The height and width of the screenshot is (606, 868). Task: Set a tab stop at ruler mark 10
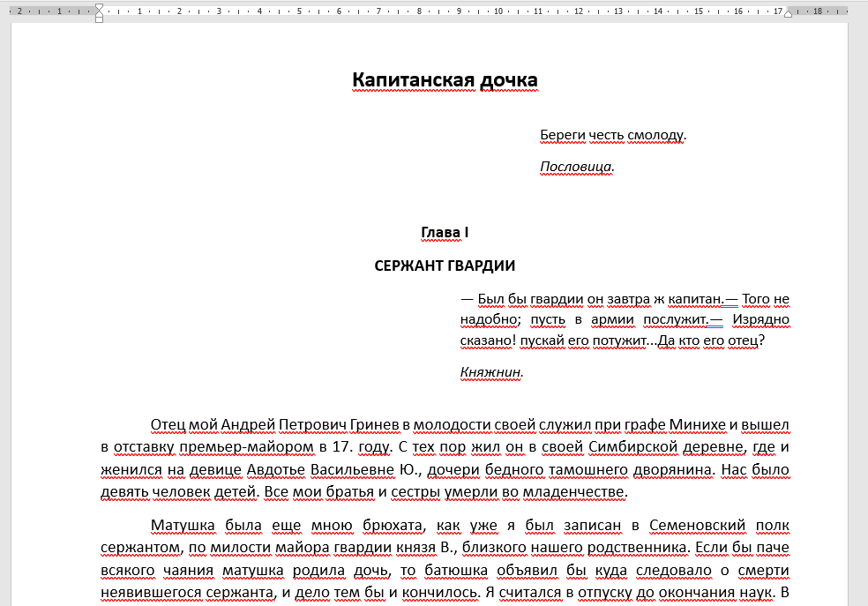(498, 11)
